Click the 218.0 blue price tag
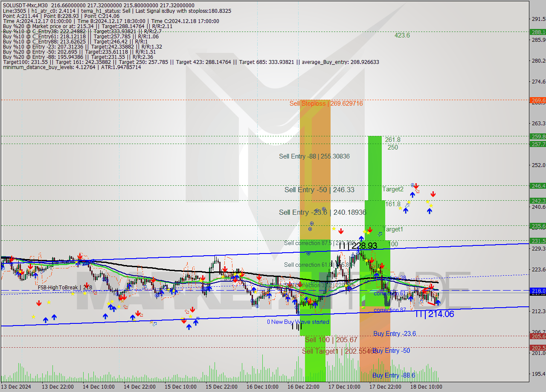This screenshot has width=546, height=392. point(537,291)
